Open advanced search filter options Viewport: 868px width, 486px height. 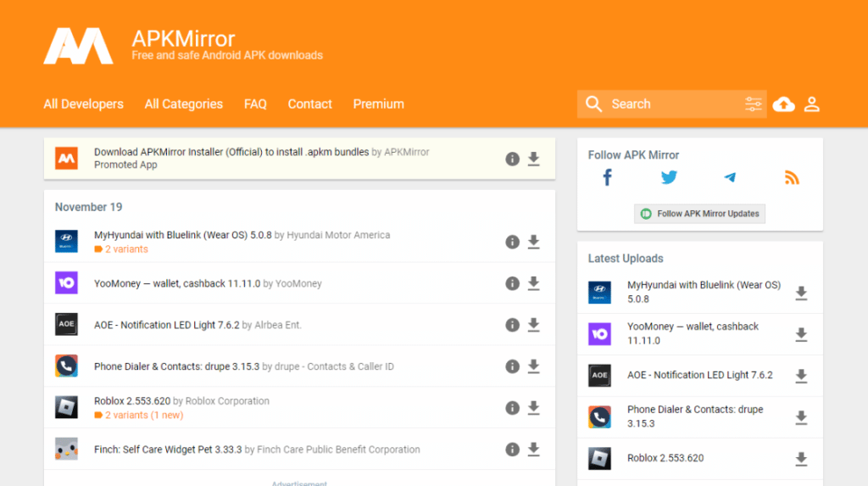[x=753, y=104]
